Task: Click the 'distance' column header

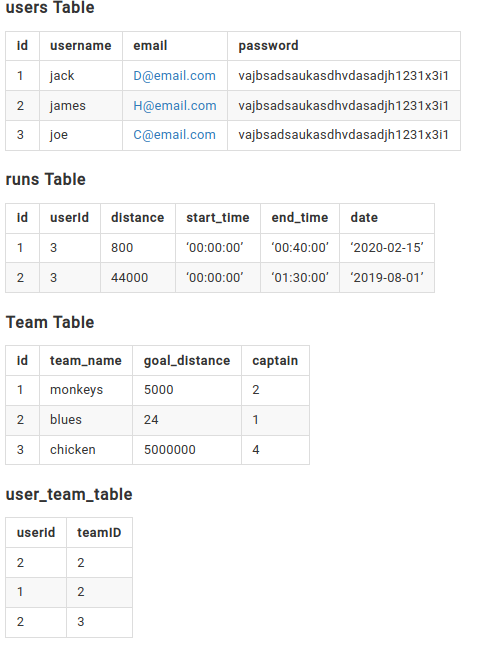Action: tap(138, 218)
